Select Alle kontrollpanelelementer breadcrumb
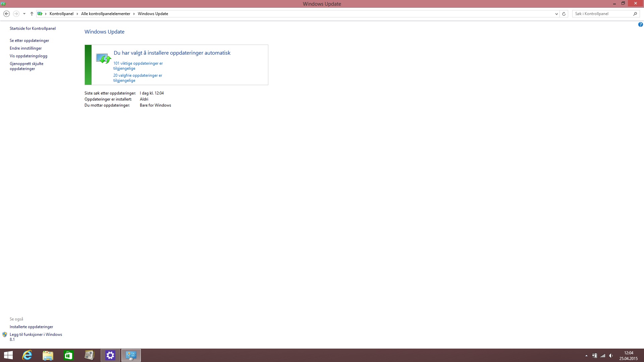 tap(106, 14)
